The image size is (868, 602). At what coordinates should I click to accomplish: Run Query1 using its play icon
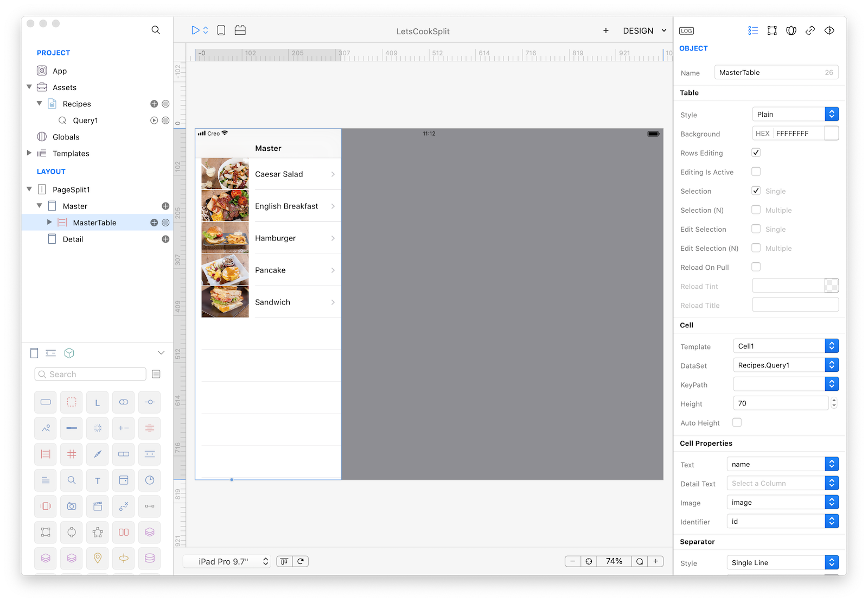tap(154, 121)
